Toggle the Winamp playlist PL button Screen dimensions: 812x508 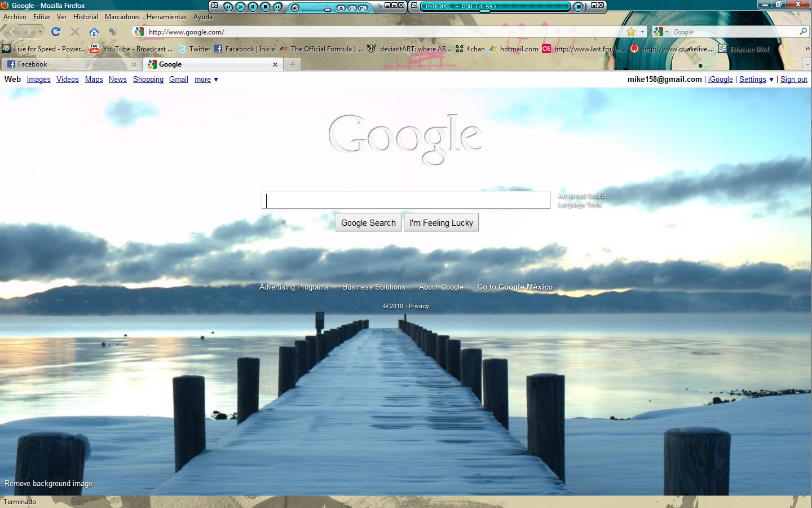point(353,8)
